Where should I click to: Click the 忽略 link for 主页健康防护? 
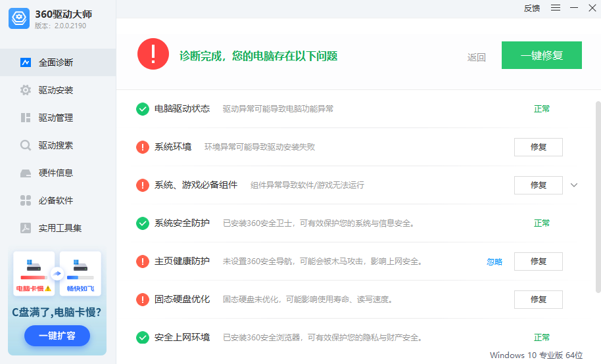(494, 262)
